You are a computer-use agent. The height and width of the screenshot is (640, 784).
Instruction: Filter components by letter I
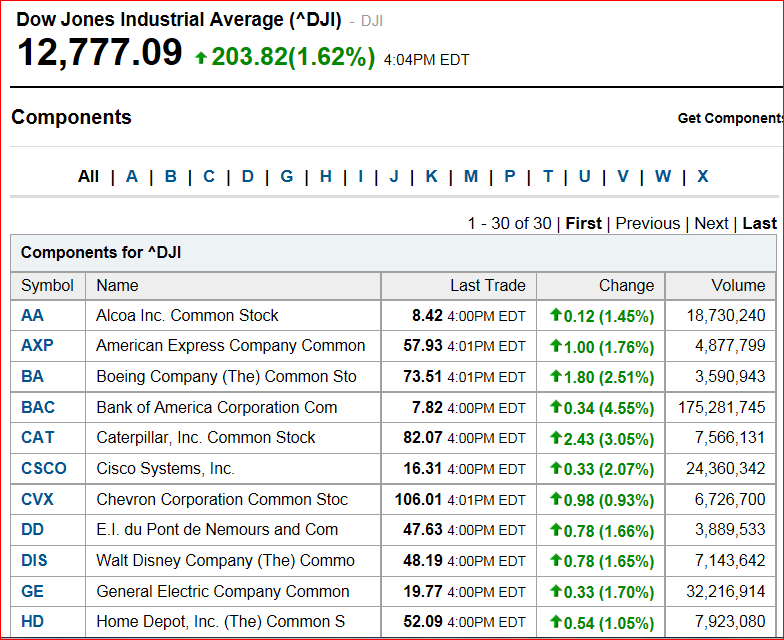tap(360, 176)
